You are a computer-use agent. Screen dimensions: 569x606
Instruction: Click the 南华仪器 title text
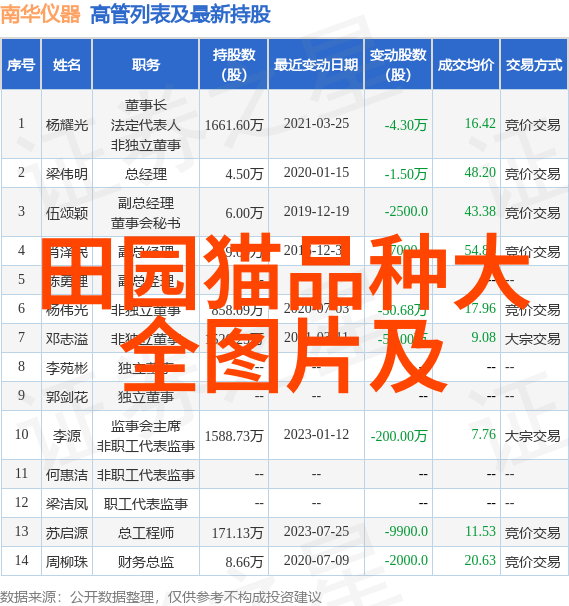tap(41, 14)
